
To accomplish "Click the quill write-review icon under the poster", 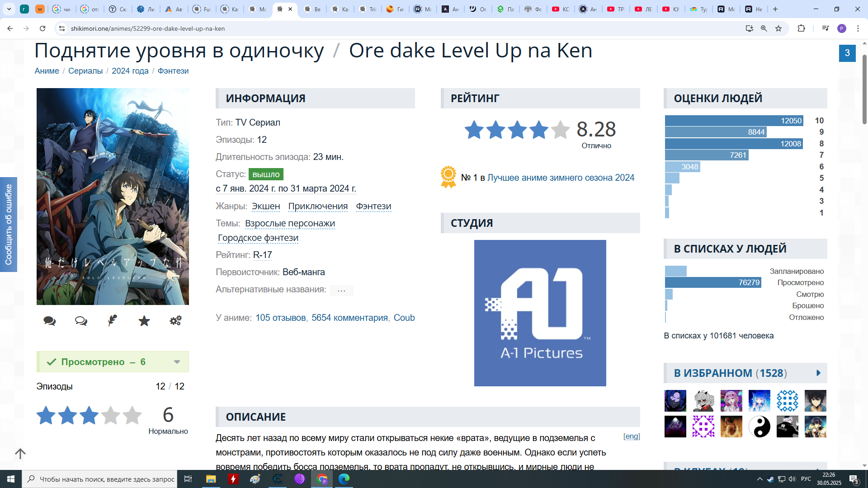I will pos(113,321).
